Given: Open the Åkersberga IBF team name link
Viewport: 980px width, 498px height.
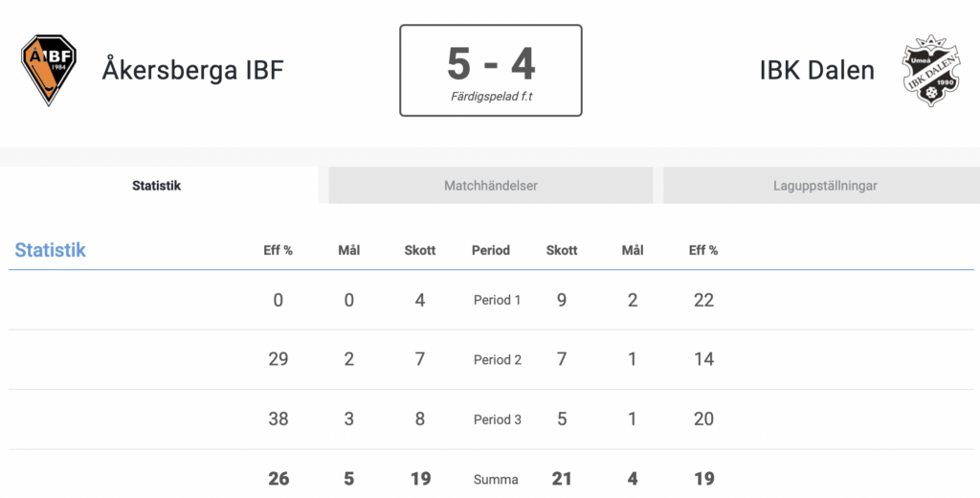Looking at the screenshot, I should 193,70.
